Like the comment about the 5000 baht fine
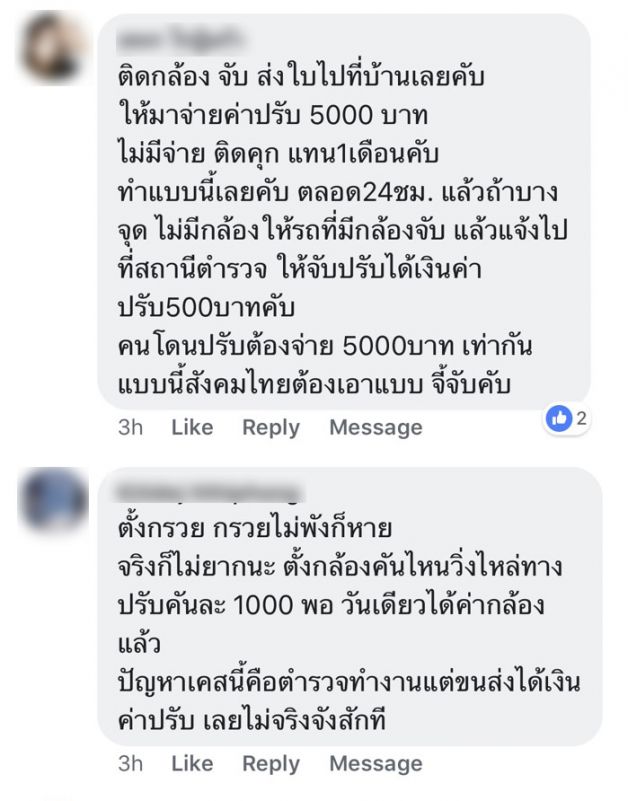The width and height of the screenshot is (628, 801). 192,427
